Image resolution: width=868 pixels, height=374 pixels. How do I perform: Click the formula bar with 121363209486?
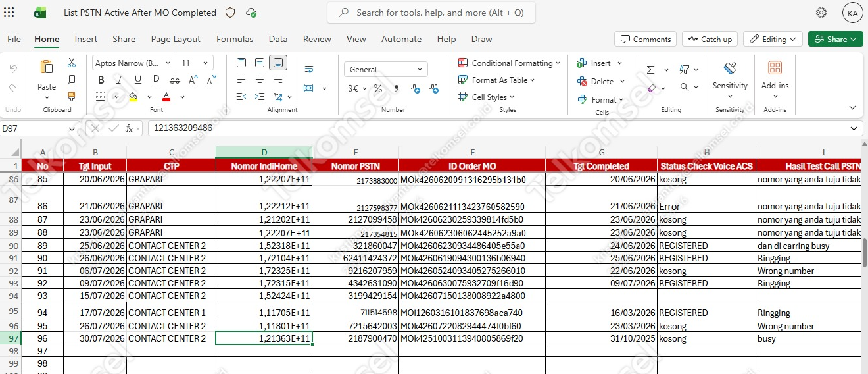506,128
